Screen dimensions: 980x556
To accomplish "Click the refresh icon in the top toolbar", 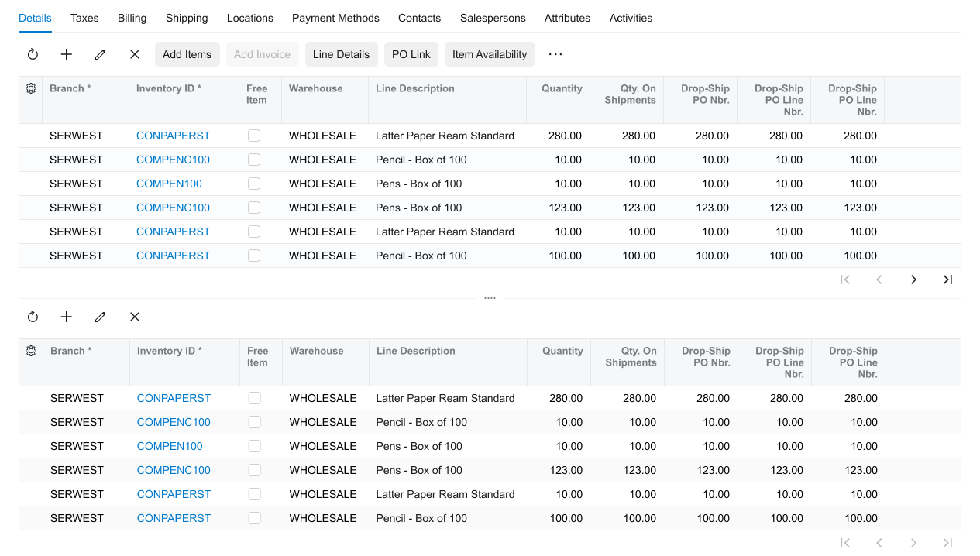I will coord(33,54).
